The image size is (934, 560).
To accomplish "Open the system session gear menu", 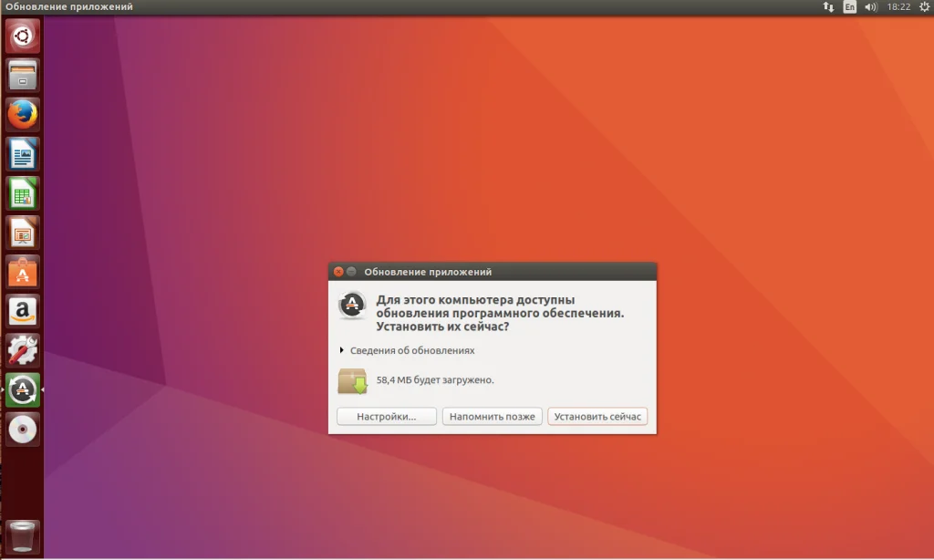I will pyautogui.click(x=925, y=7).
